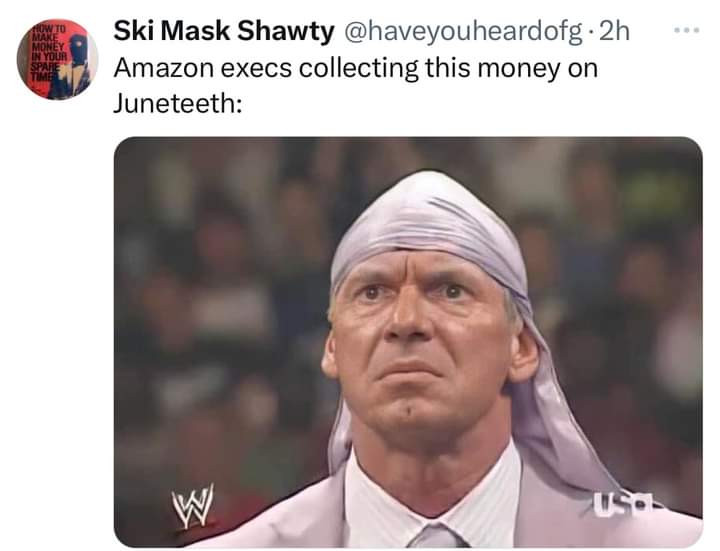Click the word Juneteeth: in the tweet
Image resolution: width=720 pixels, height=551 pixels.
[178, 103]
